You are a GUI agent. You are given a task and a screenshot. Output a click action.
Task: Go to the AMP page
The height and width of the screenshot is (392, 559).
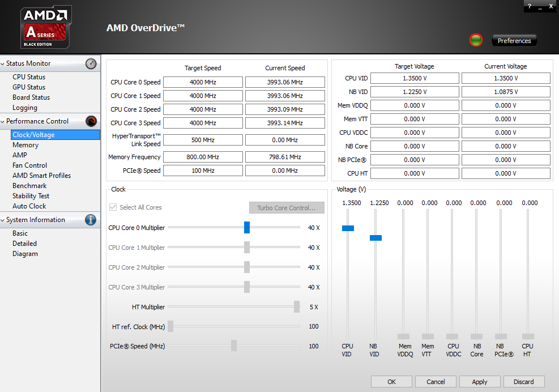point(20,155)
